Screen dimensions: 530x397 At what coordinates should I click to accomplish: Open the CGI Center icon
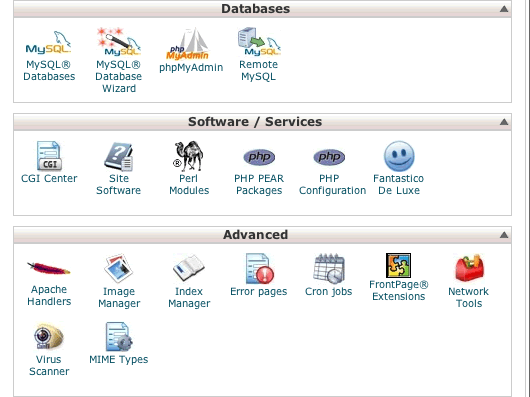point(49,156)
